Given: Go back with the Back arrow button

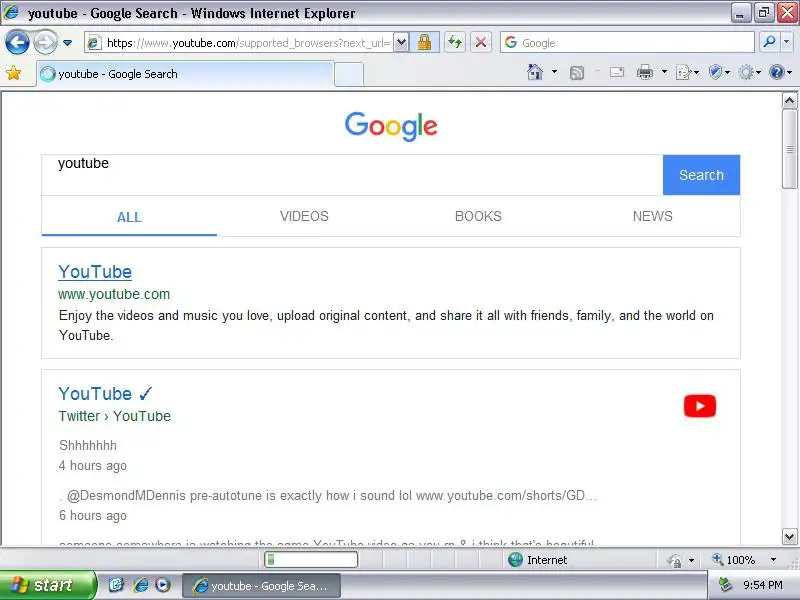Looking at the screenshot, I should tap(17, 42).
